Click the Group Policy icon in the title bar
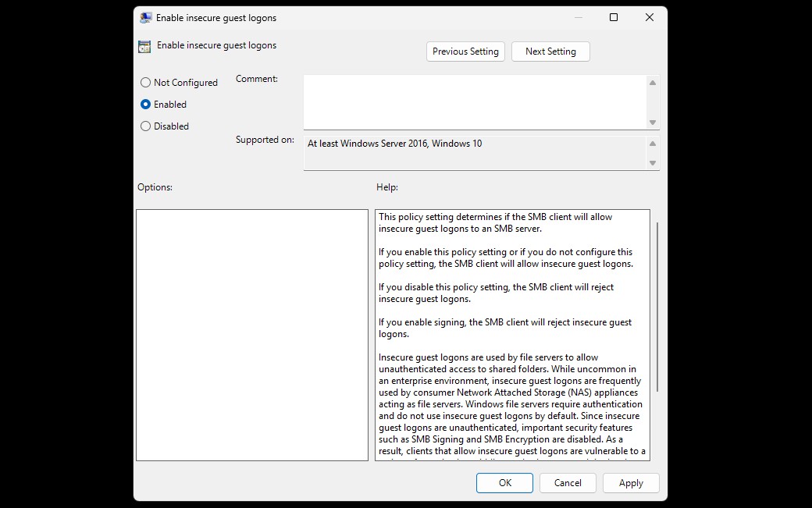 point(145,17)
